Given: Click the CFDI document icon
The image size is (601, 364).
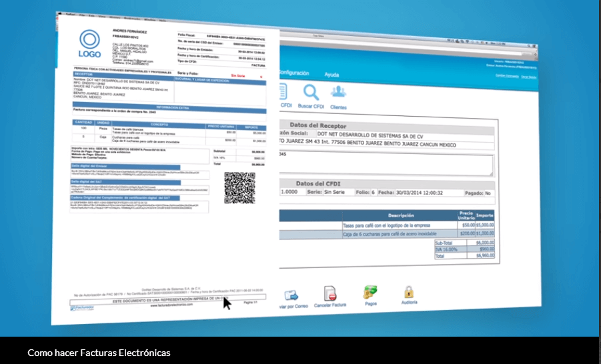Looking at the screenshot, I should (x=284, y=93).
